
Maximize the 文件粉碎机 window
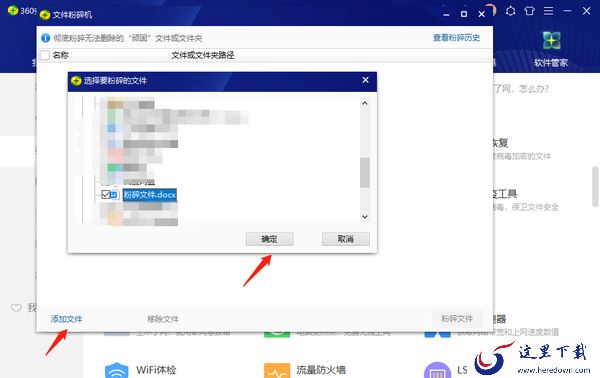point(464,14)
